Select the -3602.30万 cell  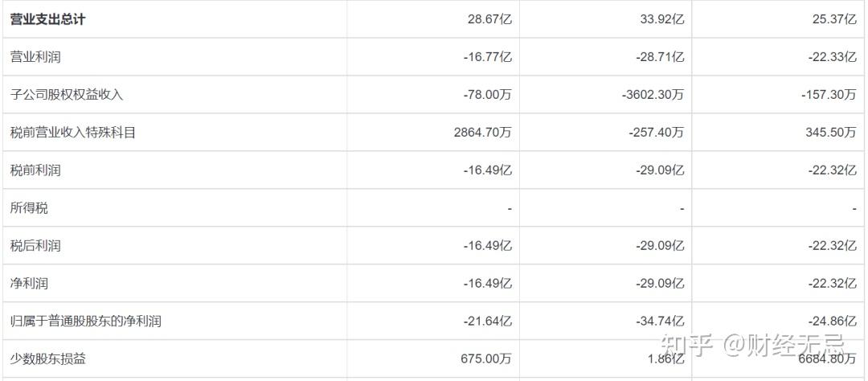[x=653, y=95]
